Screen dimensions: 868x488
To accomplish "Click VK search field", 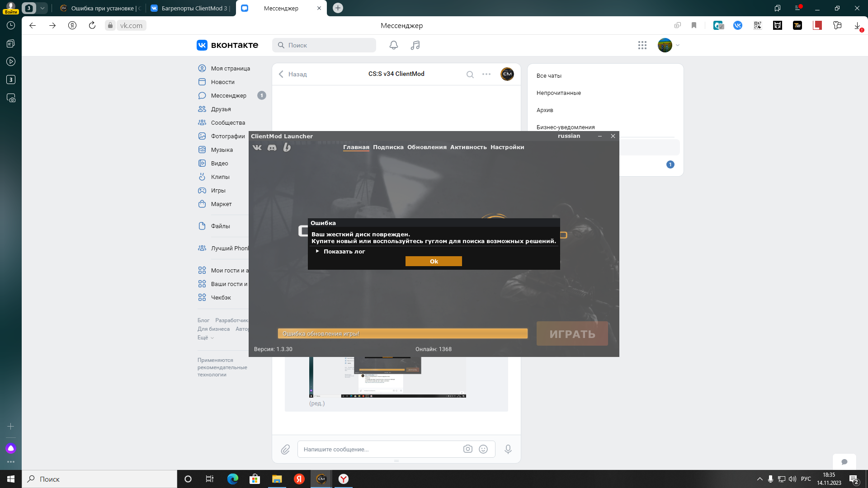I will [324, 45].
